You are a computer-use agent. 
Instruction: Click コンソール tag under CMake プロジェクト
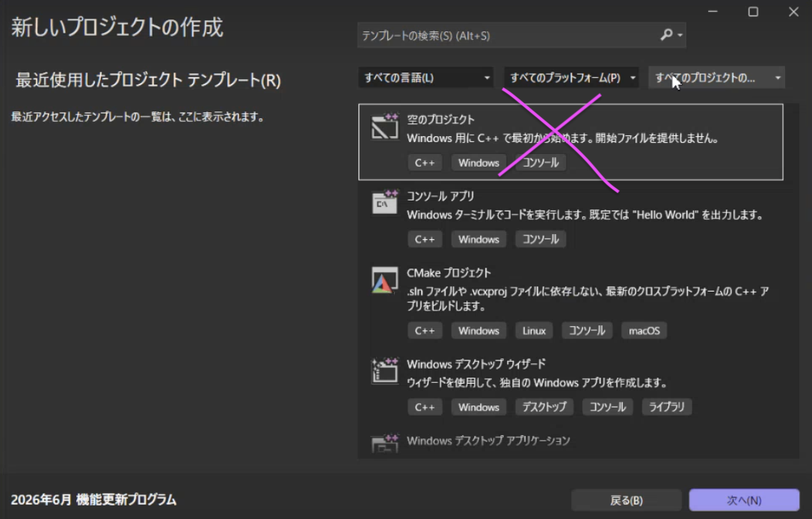coord(587,331)
